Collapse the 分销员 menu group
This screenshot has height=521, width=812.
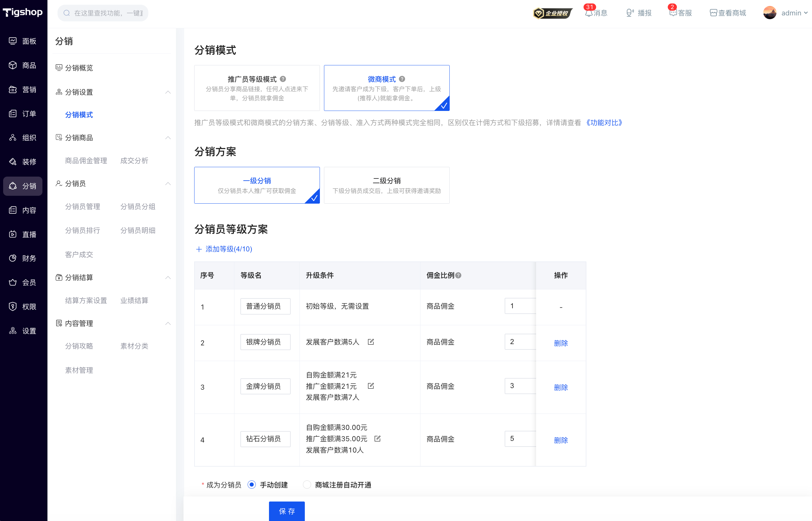tap(168, 184)
